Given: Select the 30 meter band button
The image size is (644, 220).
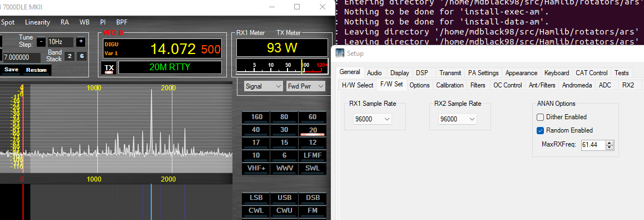Looking at the screenshot, I should click(x=284, y=130).
